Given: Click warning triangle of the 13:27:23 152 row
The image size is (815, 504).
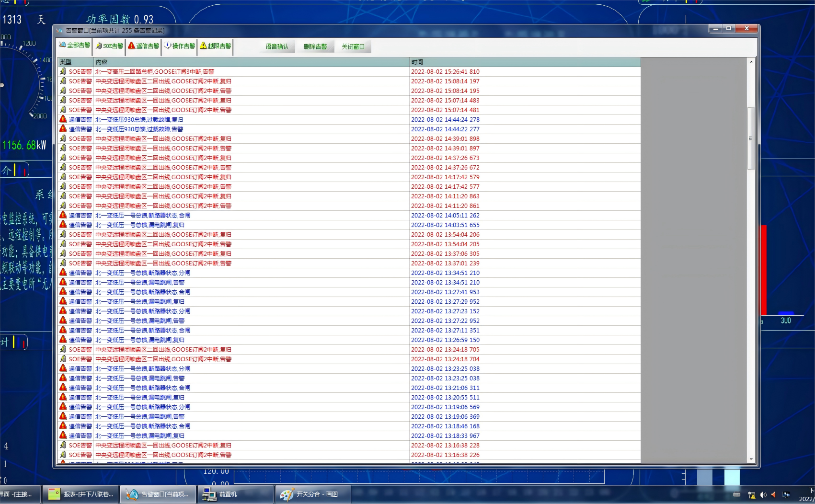Looking at the screenshot, I should (x=63, y=311).
